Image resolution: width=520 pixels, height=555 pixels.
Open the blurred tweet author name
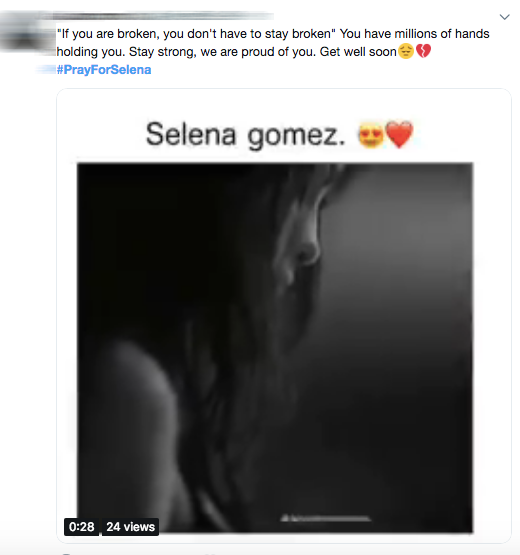pyautogui.click(x=163, y=16)
